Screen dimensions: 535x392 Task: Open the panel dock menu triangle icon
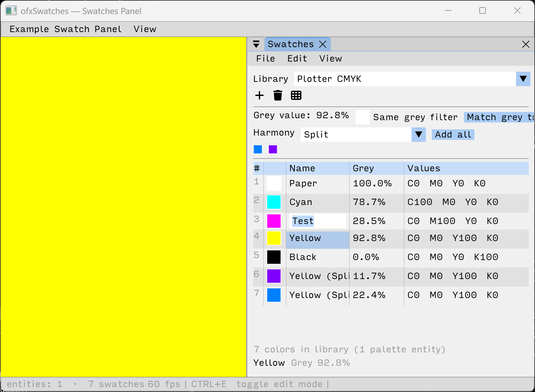(256, 44)
